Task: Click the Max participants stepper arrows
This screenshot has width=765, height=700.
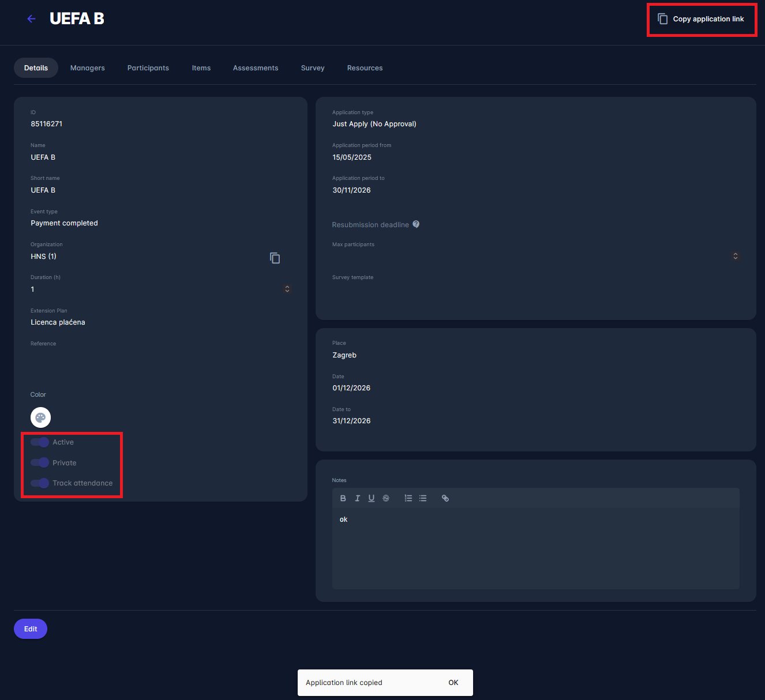Action: click(736, 256)
